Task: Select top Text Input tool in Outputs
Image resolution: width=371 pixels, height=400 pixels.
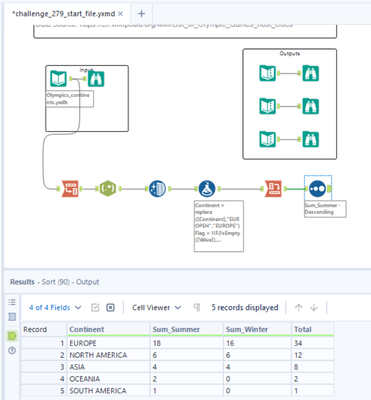Action: coord(268,73)
